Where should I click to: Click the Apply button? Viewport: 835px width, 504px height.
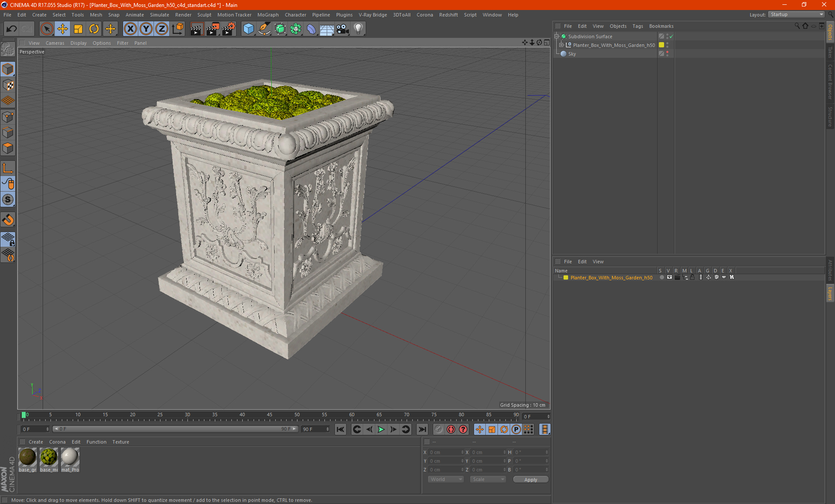click(x=530, y=479)
